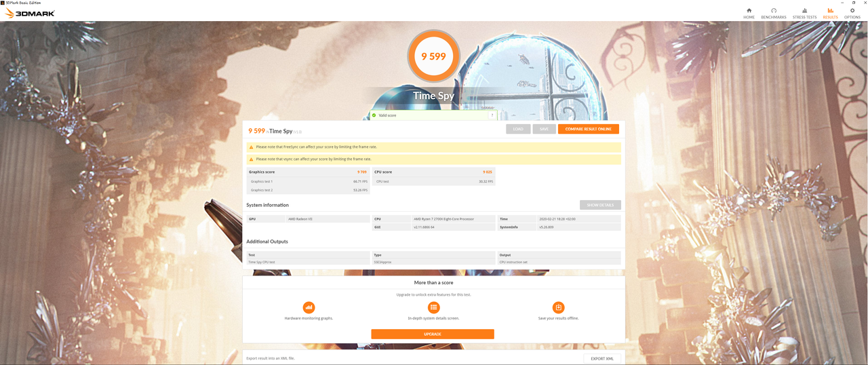Click the CPU score value 9 025
Viewport: 868px width, 365px height.
[488, 172]
